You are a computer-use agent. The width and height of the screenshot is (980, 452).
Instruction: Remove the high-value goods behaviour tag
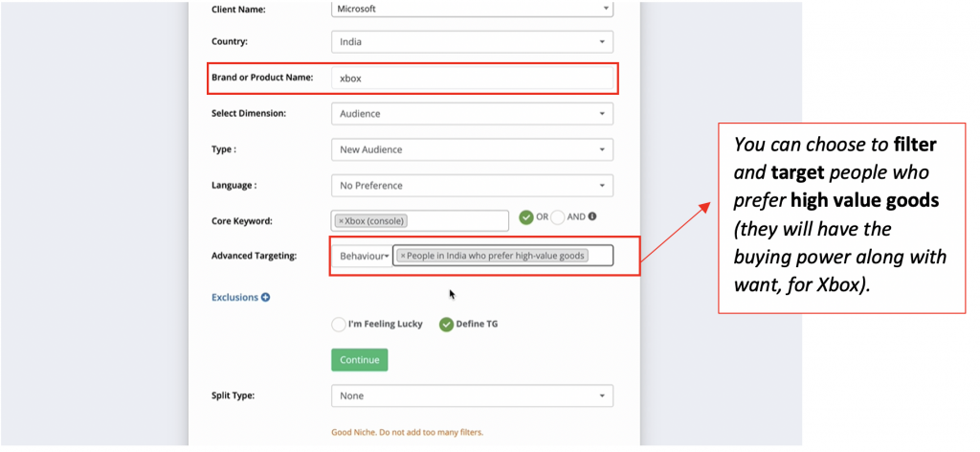tap(403, 255)
